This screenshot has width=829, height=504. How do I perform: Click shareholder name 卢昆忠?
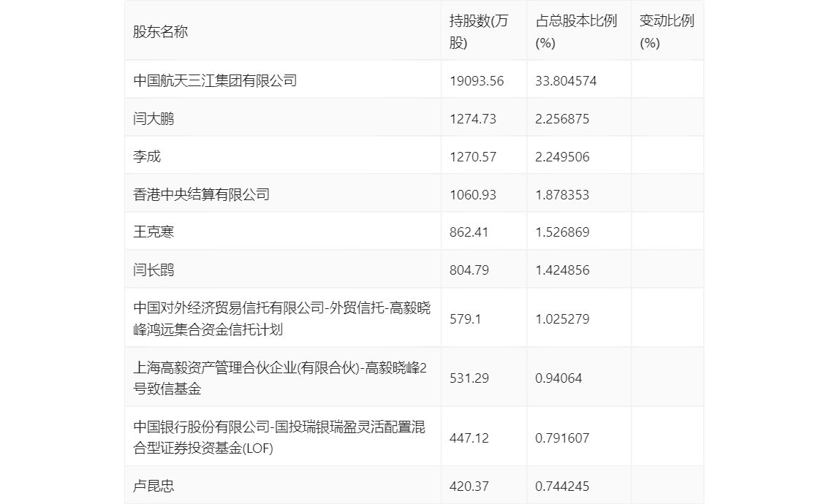click(x=154, y=486)
